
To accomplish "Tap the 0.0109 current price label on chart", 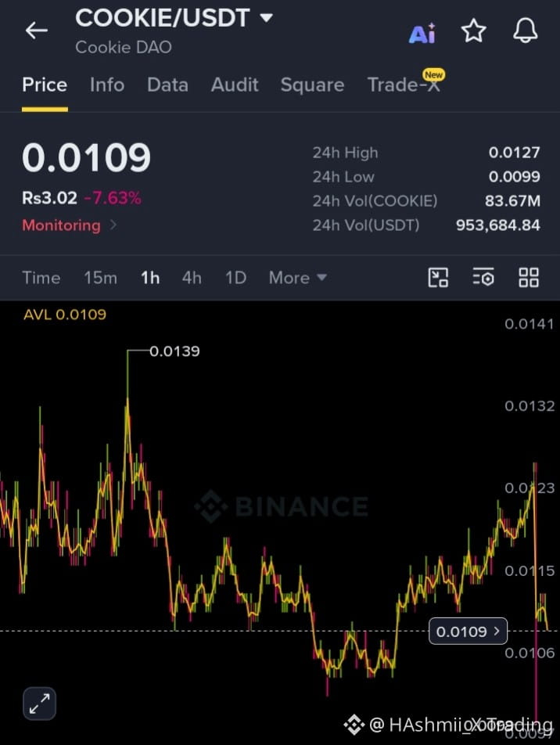I will (x=468, y=632).
